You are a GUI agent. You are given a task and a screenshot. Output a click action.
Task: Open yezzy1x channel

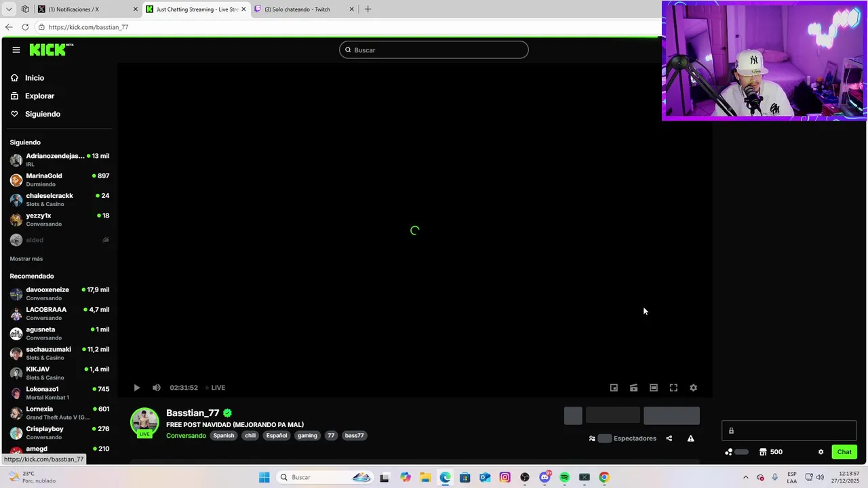[x=60, y=220]
